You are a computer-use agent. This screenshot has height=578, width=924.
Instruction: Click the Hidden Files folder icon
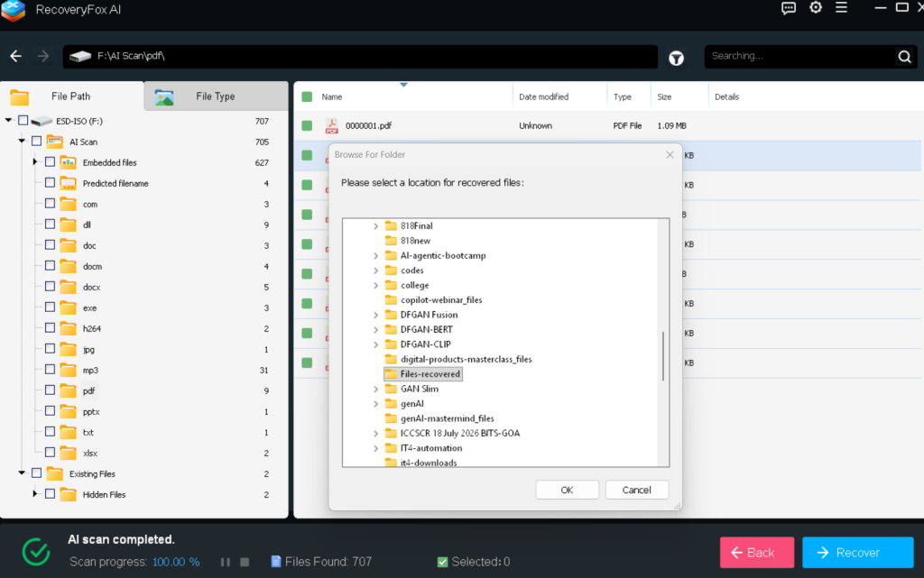pos(69,494)
